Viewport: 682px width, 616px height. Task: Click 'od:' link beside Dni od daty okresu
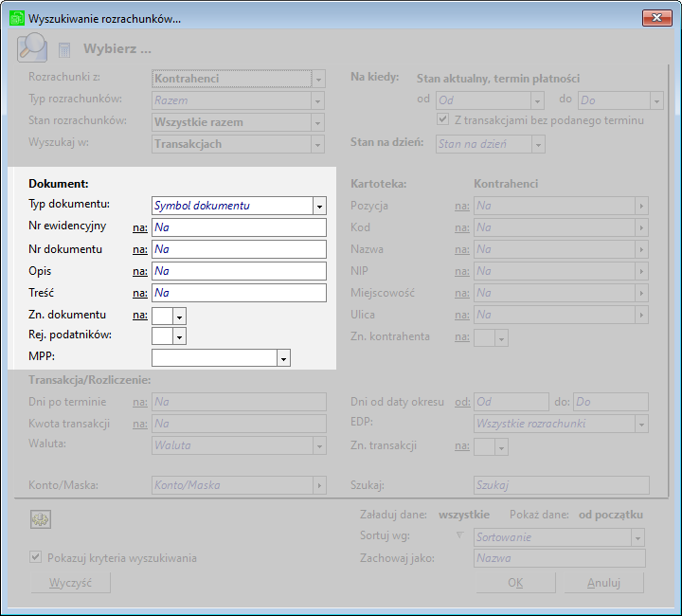click(x=462, y=403)
